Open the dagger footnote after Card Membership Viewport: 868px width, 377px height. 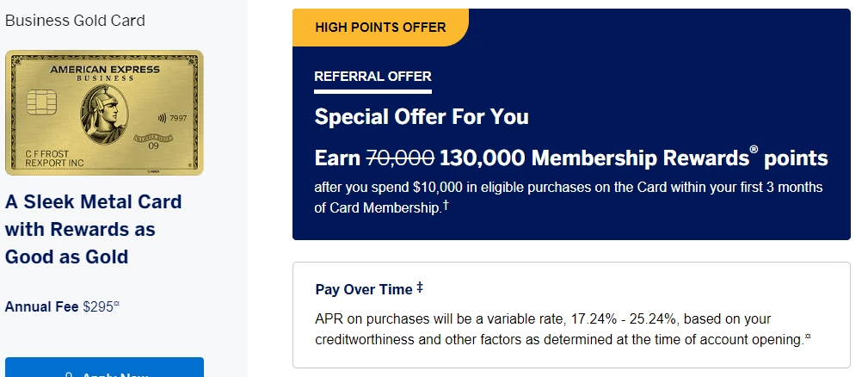446,206
